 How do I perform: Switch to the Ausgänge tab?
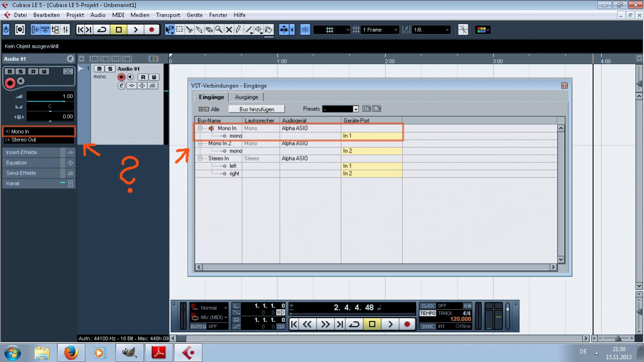pyautogui.click(x=246, y=97)
